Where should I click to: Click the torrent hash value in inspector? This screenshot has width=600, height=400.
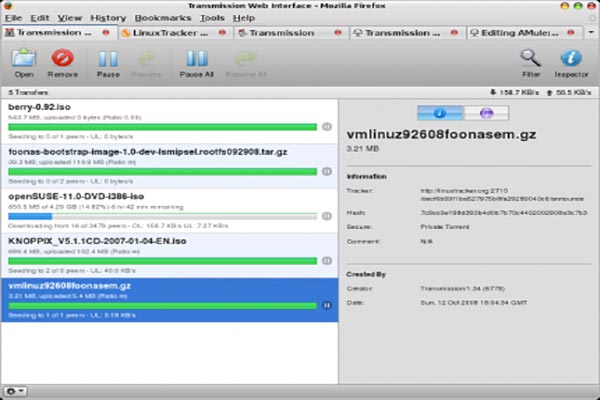coord(504,212)
